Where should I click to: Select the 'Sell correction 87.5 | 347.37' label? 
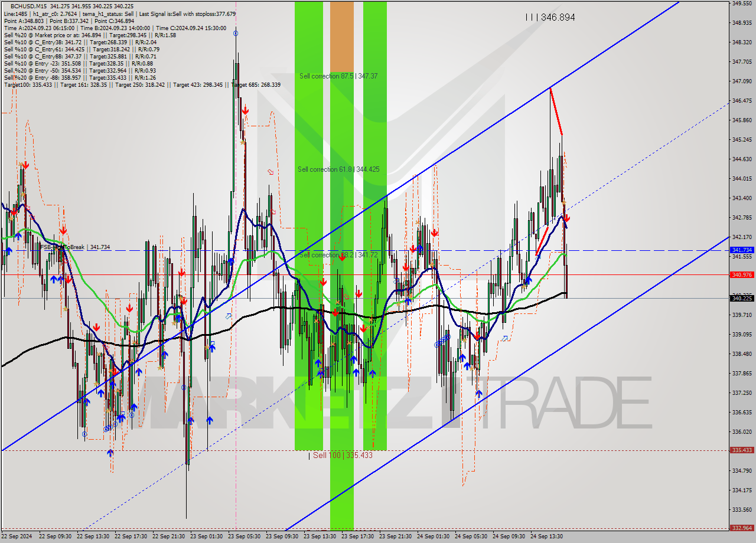pos(338,76)
